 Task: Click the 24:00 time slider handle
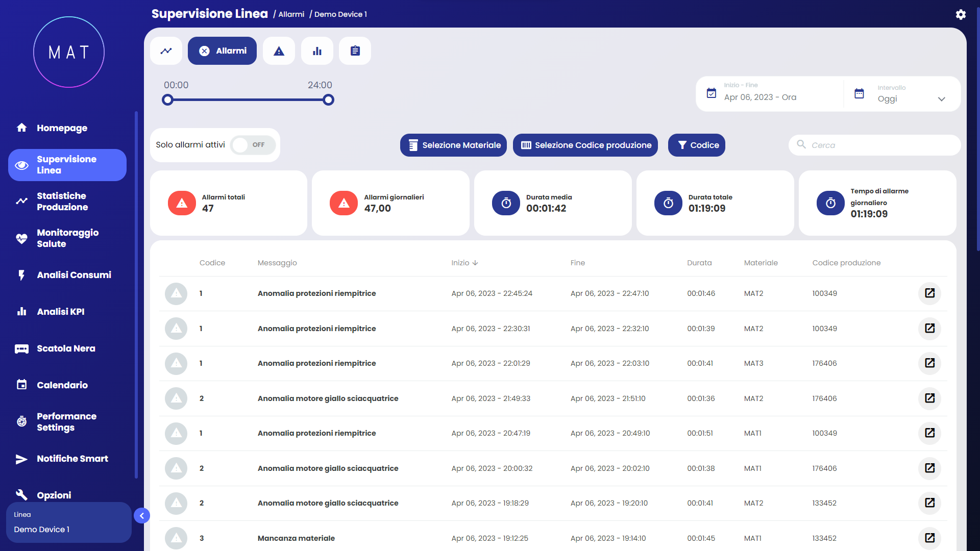(x=329, y=100)
